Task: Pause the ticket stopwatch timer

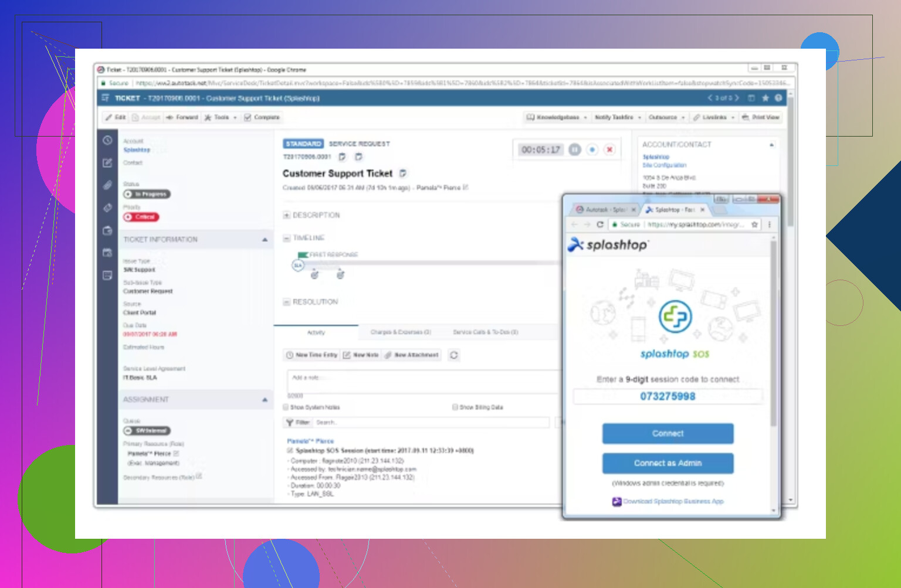Action: click(x=575, y=149)
